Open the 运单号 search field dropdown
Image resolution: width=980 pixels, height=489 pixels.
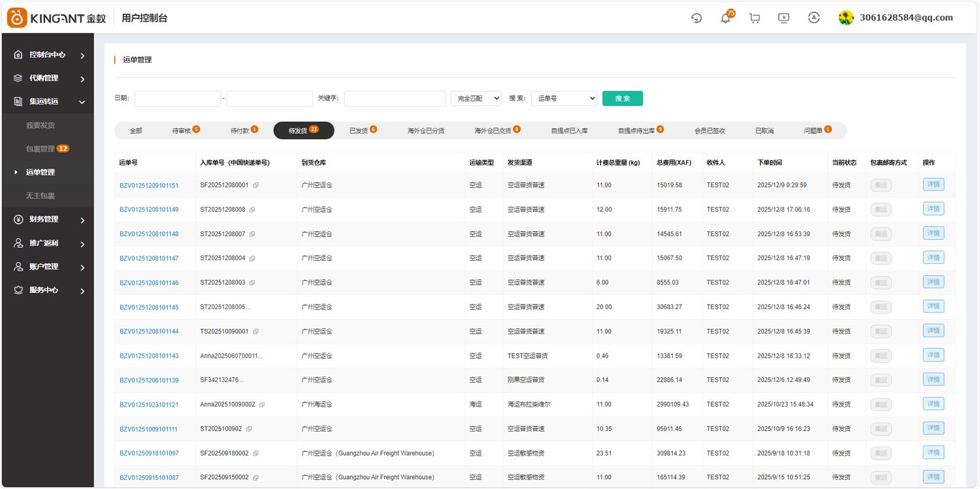tap(564, 98)
